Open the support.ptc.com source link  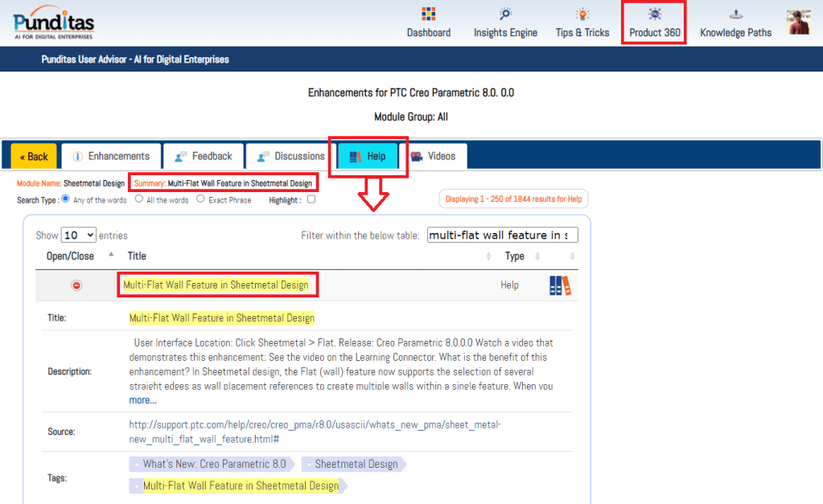pyautogui.click(x=315, y=432)
